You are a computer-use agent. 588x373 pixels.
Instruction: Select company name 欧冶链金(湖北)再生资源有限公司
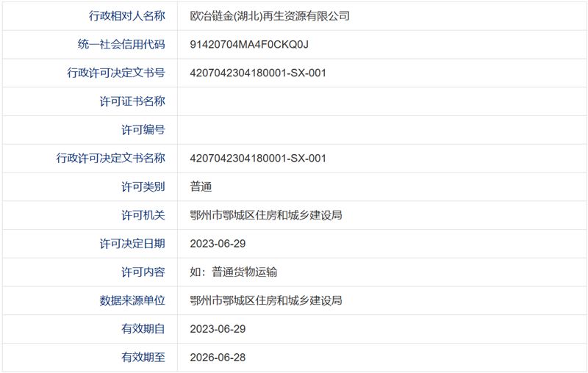[270, 15]
